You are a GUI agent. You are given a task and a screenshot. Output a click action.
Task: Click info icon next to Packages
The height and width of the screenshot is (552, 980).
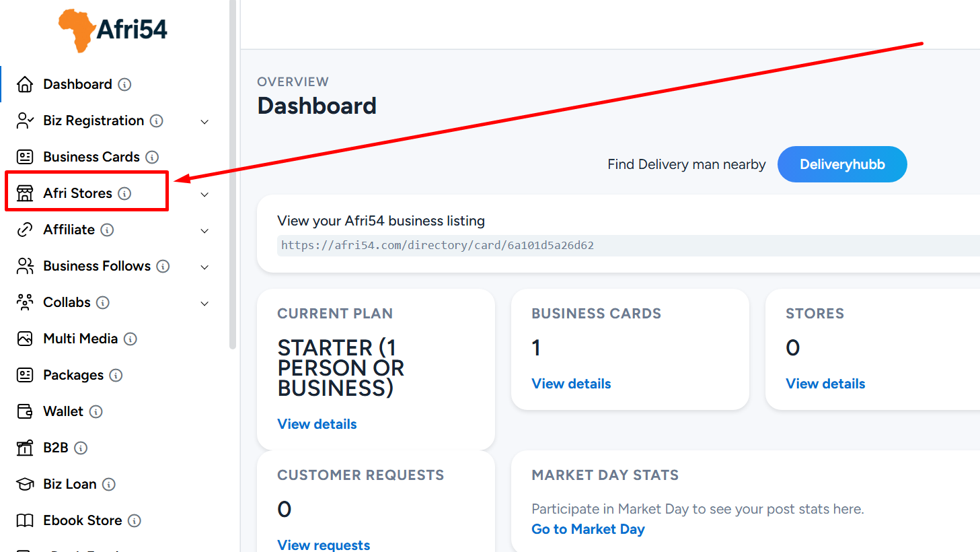click(116, 375)
